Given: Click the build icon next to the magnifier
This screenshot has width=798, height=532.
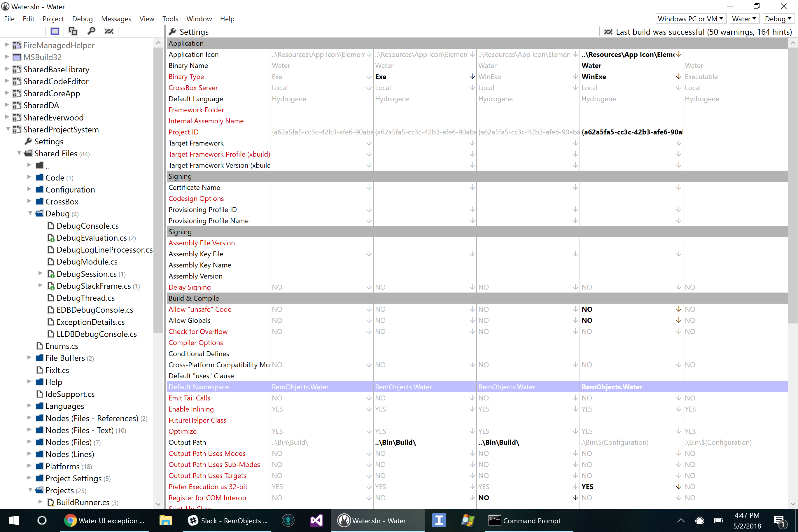Looking at the screenshot, I should 109,31.
